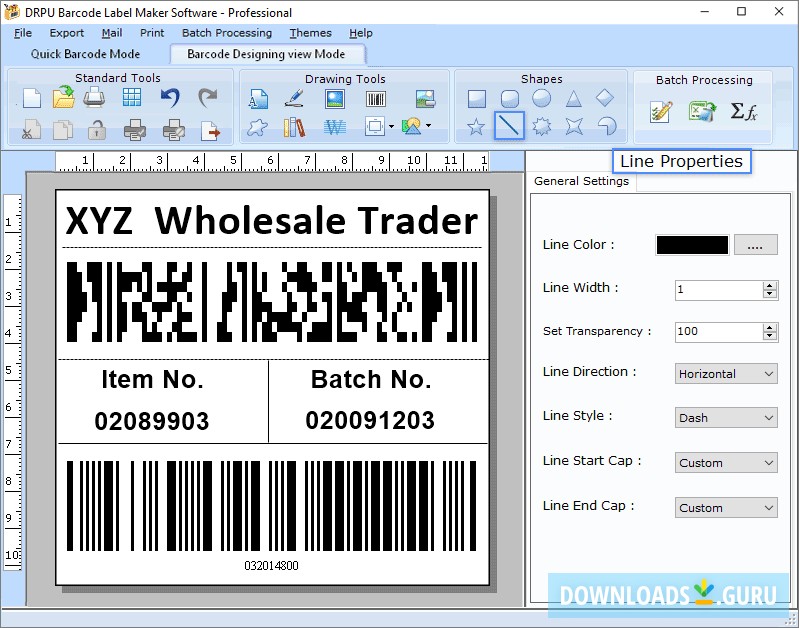
Task: Open the Help menu
Action: (361, 33)
